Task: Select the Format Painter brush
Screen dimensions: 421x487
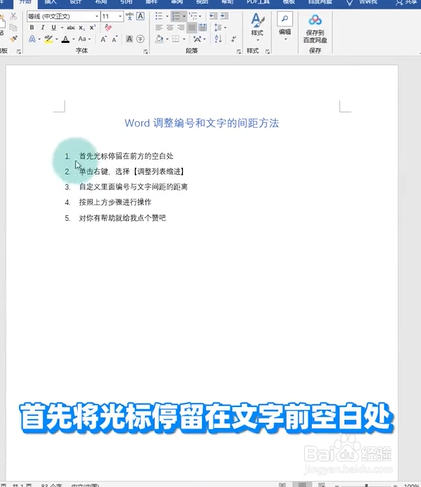Action: [x=13, y=39]
